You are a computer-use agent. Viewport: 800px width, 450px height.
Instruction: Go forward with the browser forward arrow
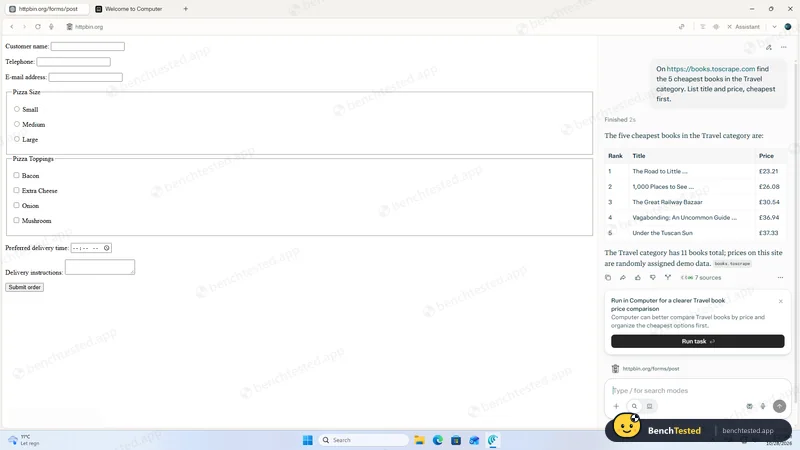tap(24, 27)
